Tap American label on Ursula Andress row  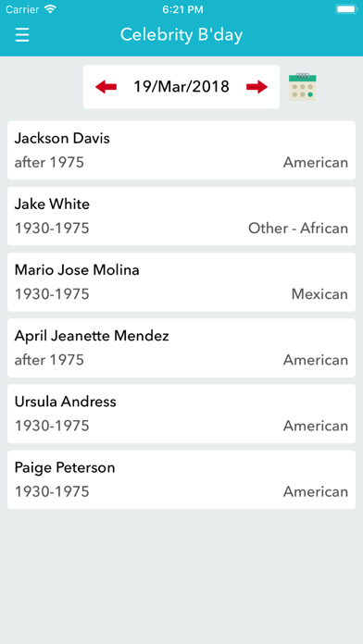316,426
